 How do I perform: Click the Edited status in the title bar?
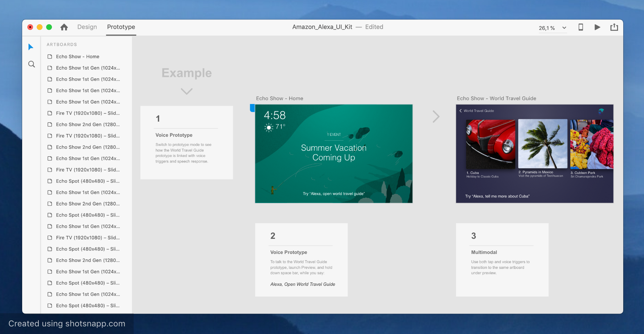point(374,27)
